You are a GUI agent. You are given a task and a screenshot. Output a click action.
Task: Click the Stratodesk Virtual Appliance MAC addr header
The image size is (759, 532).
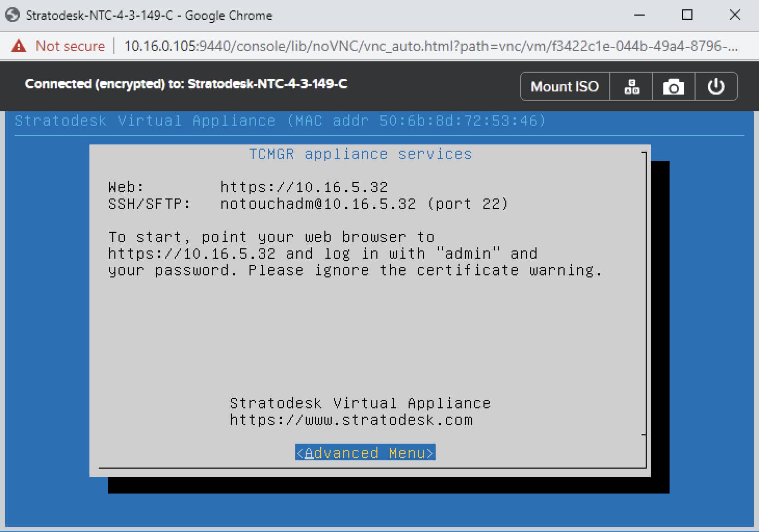280,121
